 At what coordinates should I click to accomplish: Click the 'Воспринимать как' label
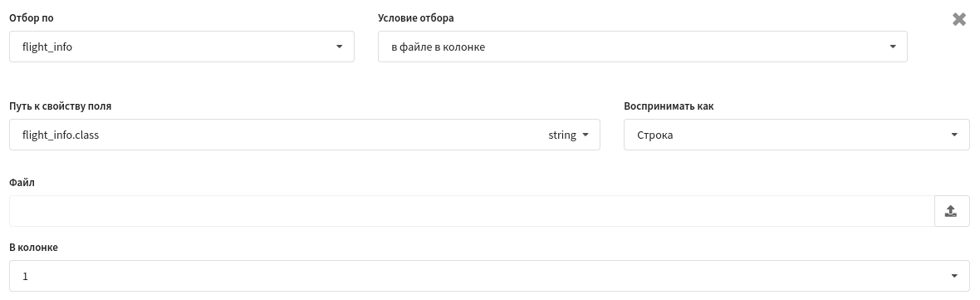(669, 106)
